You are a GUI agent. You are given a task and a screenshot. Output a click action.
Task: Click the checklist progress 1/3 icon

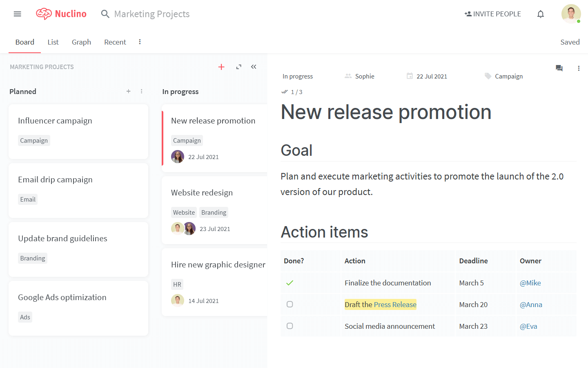(285, 92)
